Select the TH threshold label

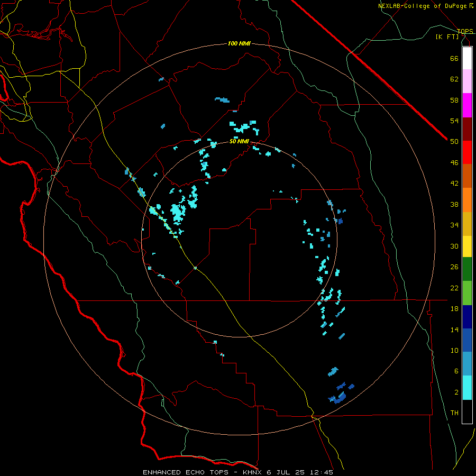(x=454, y=413)
